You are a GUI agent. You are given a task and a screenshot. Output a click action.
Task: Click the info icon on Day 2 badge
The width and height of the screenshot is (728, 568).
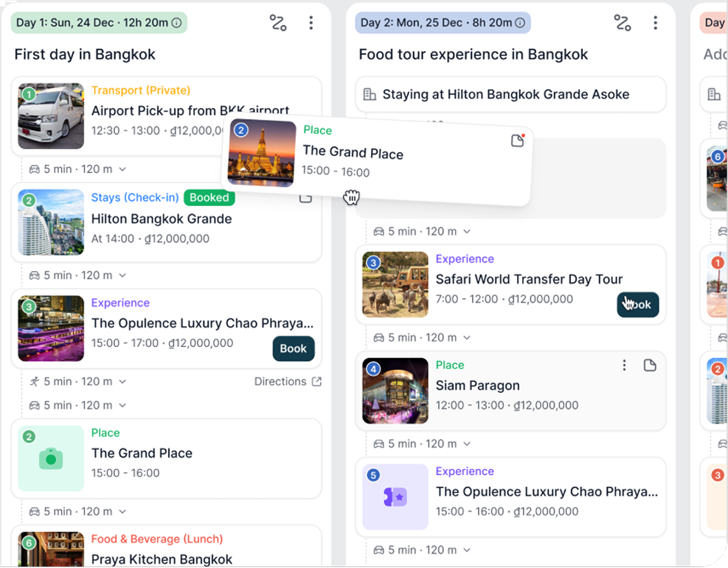click(x=520, y=23)
